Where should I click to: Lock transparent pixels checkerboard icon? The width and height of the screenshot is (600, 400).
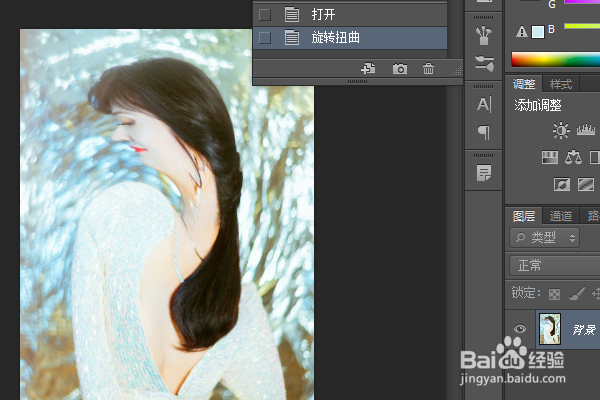click(x=554, y=294)
